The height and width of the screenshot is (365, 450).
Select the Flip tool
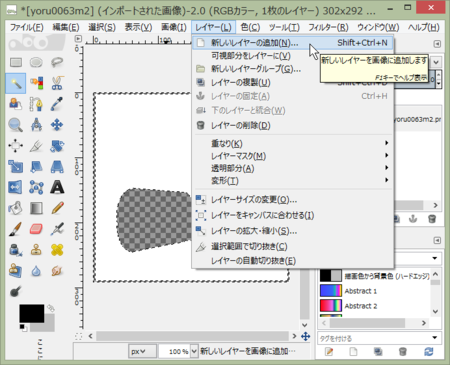(16, 187)
